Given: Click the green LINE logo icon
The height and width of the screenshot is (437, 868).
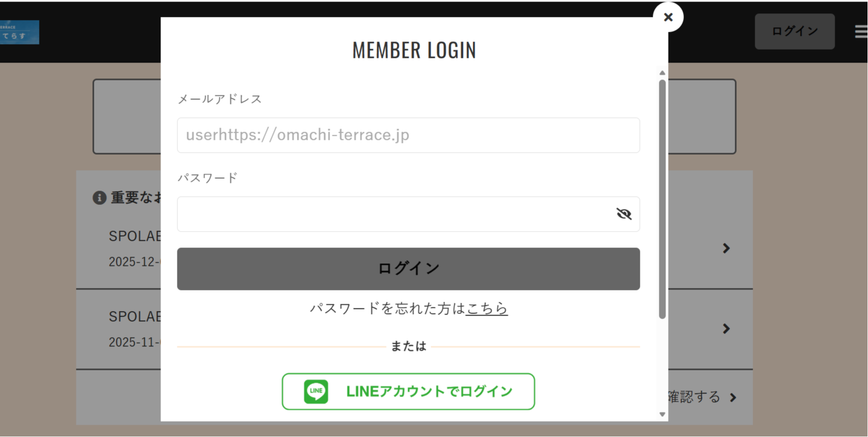Looking at the screenshot, I should (x=316, y=391).
